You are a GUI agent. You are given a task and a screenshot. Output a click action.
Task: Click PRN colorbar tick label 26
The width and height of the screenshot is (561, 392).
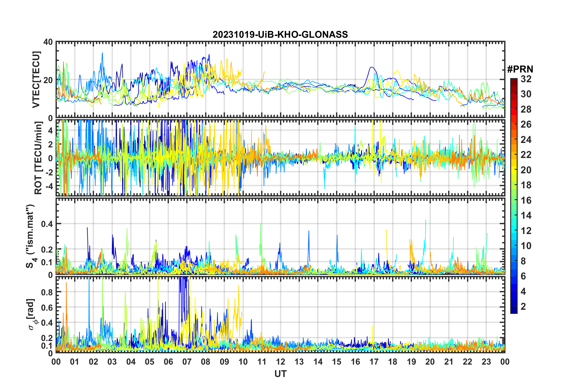click(526, 124)
